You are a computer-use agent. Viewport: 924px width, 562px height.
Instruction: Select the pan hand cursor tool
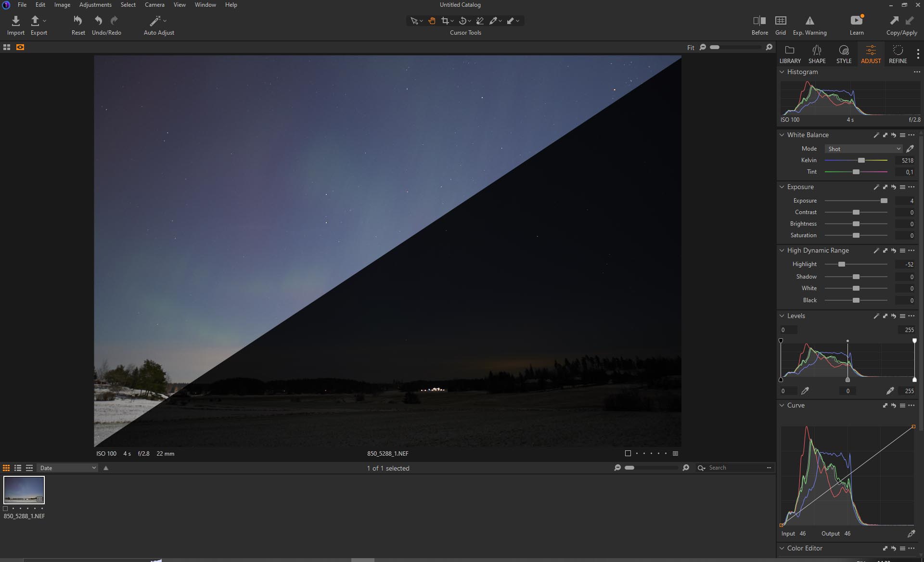pos(432,21)
